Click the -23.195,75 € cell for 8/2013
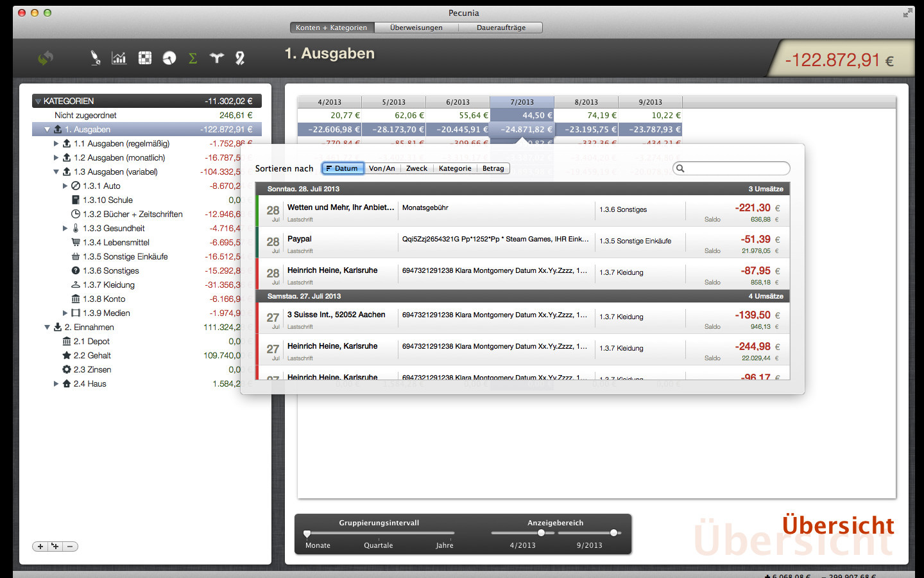This screenshot has width=924, height=578. pyautogui.click(x=586, y=130)
